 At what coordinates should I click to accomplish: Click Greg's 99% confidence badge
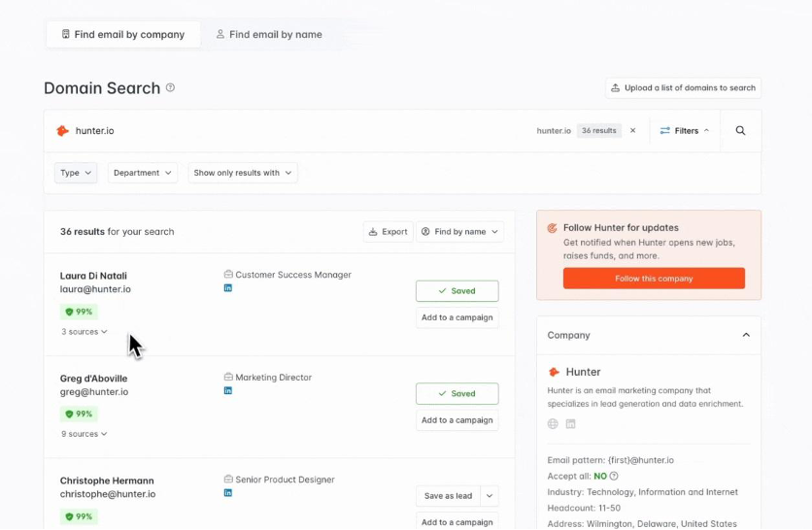click(79, 414)
